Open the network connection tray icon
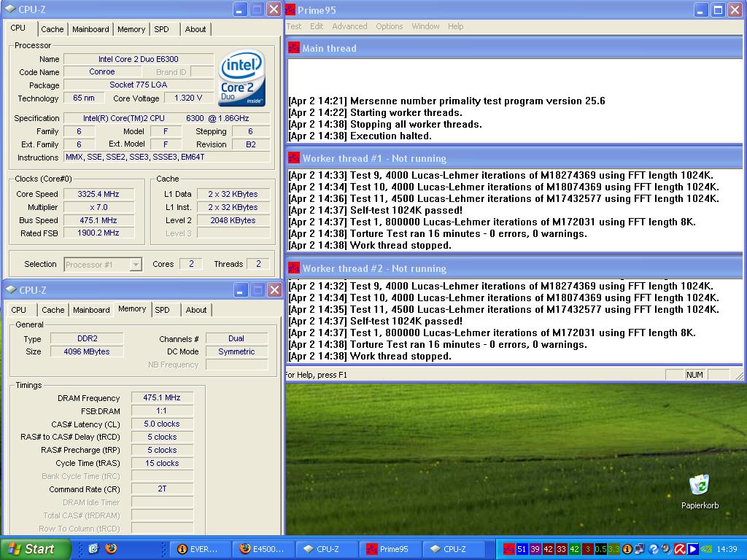The width and height of the screenshot is (747, 560). click(640, 549)
